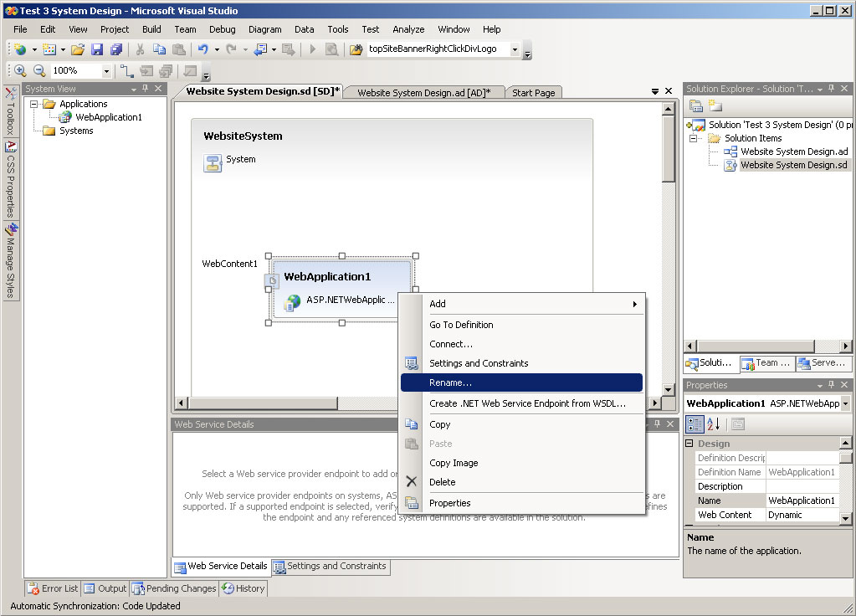Choose Go To Definition

click(521, 325)
